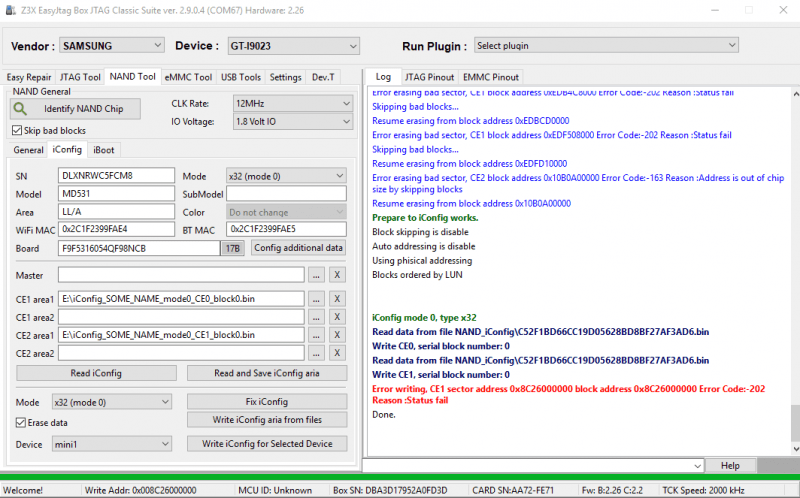
Task: Click Write iConfig aria from files
Action: coord(267,419)
